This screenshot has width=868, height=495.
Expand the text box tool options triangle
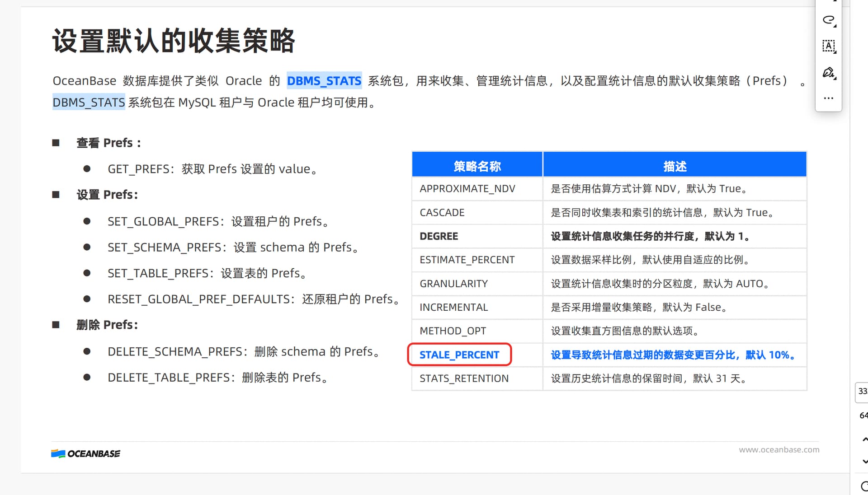click(x=835, y=52)
